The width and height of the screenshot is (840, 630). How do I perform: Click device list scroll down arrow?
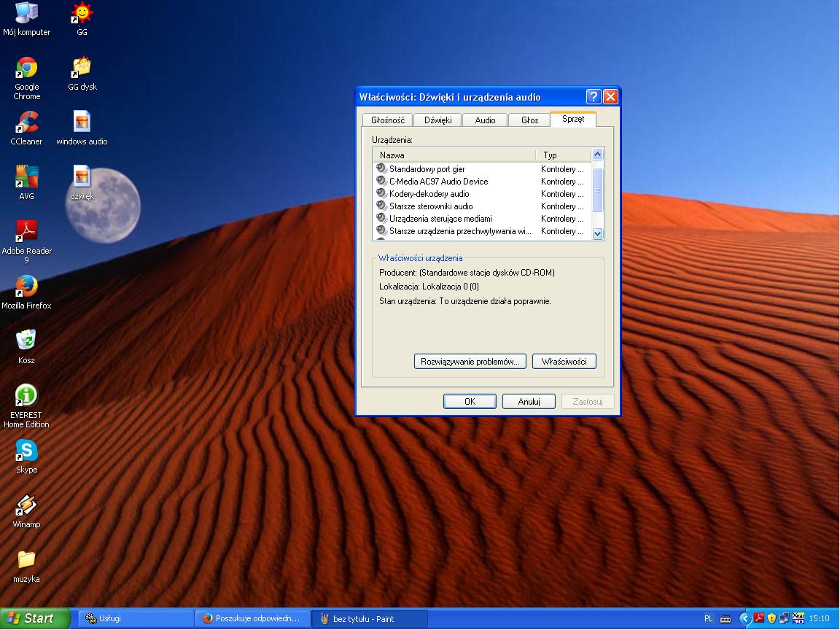(597, 233)
